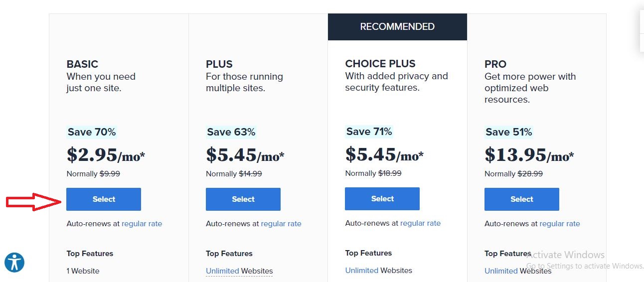The width and height of the screenshot is (644, 282).
Task: Follow the PLUS plan regular rate link
Action: click(x=281, y=224)
